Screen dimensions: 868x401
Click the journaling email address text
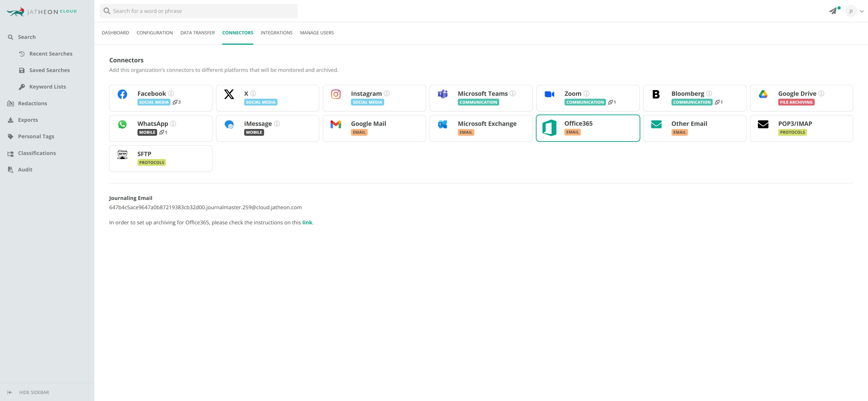206,207
